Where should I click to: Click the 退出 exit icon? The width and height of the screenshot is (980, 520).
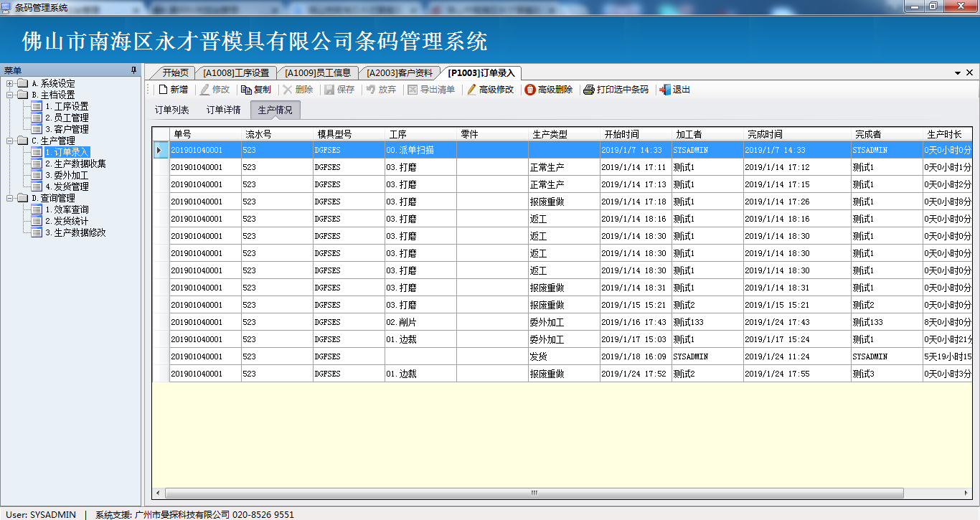(x=665, y=90)
